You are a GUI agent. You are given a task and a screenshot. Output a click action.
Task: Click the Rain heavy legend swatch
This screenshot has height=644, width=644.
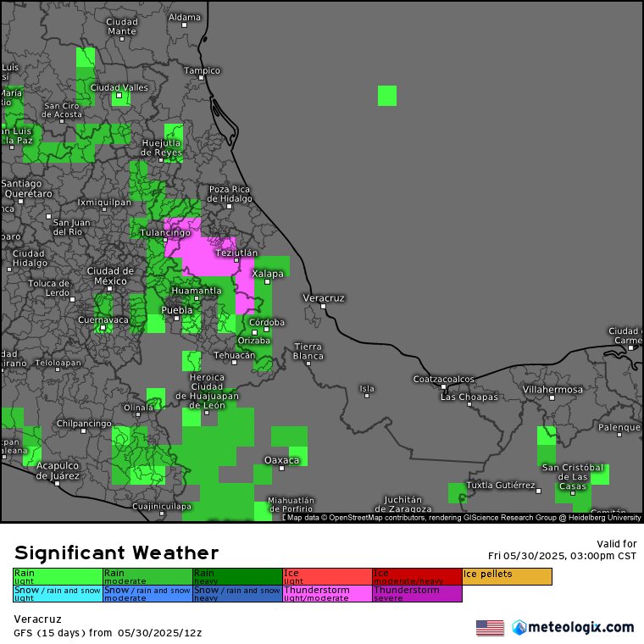point(238,577)
